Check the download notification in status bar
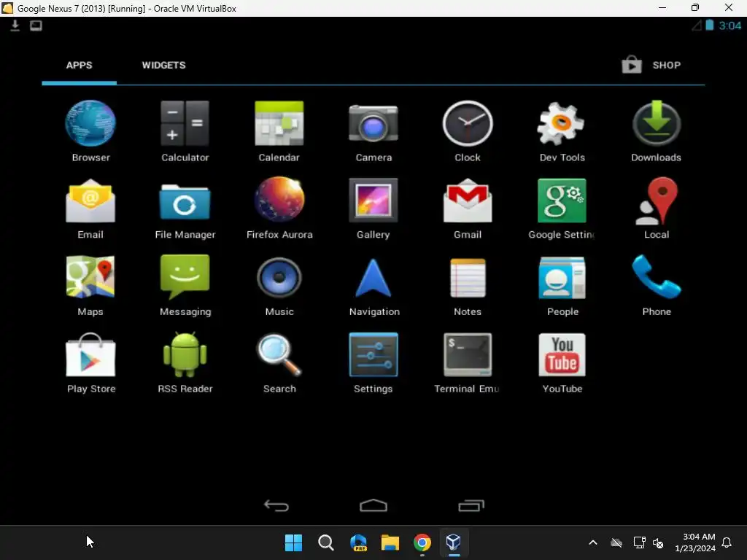 click(x=15, y=26)
